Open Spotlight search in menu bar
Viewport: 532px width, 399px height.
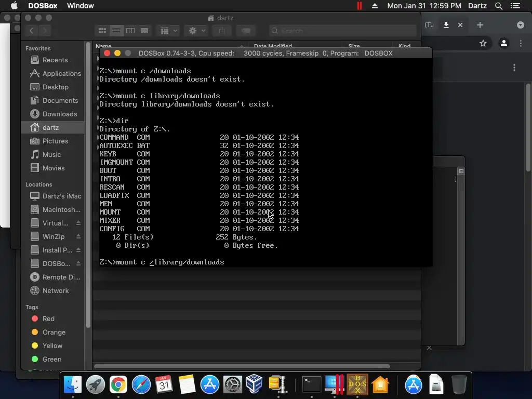499,6
